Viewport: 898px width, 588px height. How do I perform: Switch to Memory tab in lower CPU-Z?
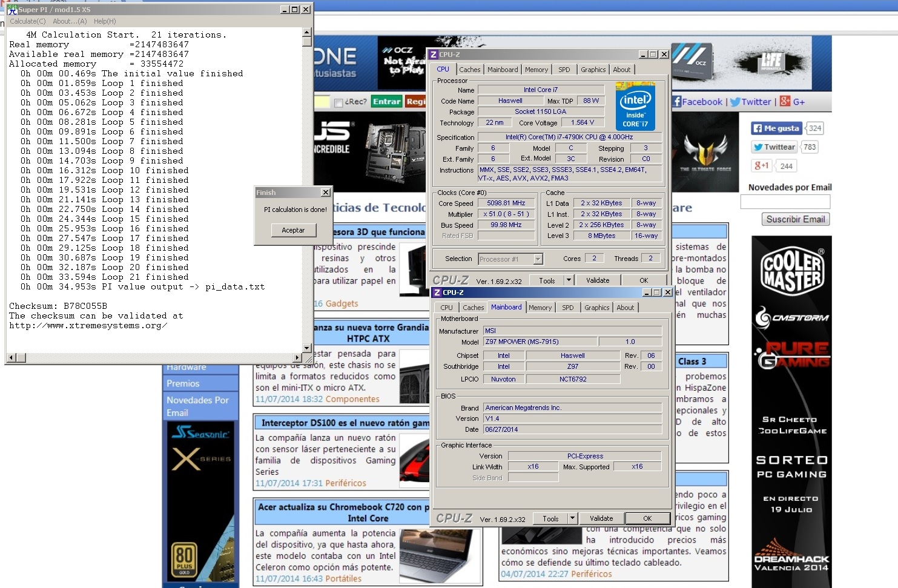540,308
